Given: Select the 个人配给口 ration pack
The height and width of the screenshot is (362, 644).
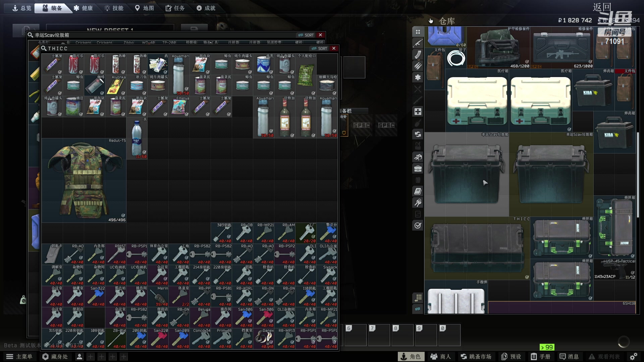Looking at the screenshot, I should [x=306, y=75].
